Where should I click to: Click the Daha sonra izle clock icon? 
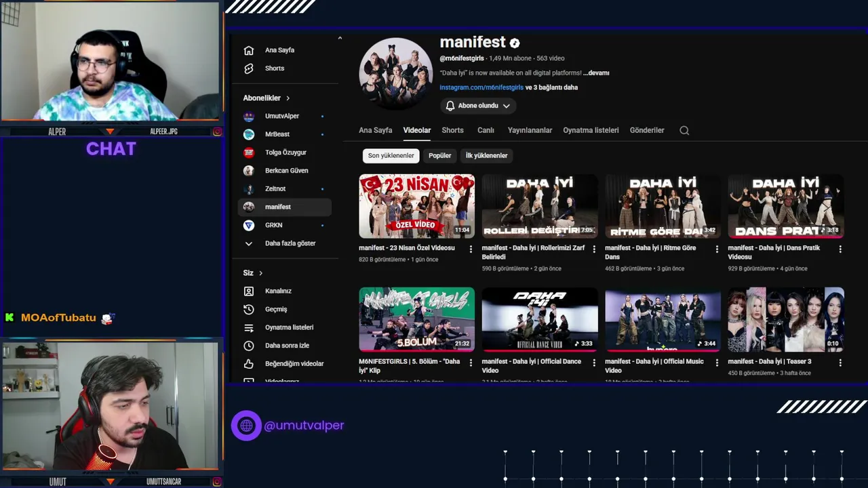coord(249,346)
